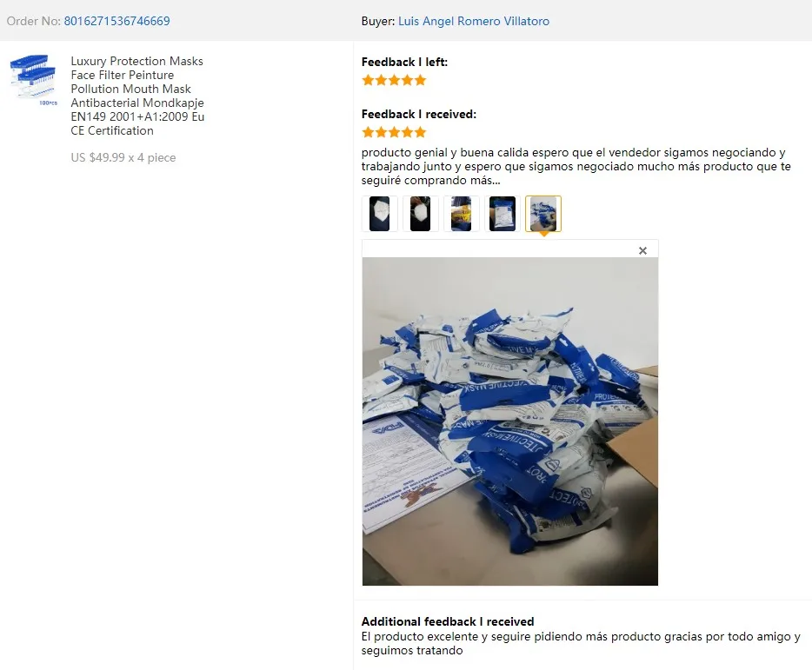Close the enlarged review photo

pos(642,250)
